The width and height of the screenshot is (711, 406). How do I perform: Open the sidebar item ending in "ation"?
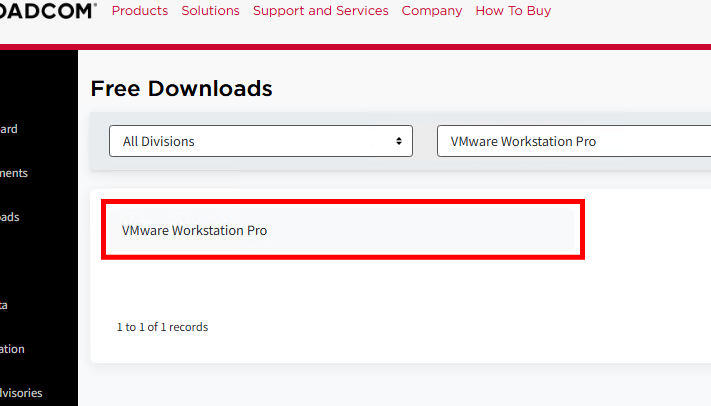pos(13,349)
